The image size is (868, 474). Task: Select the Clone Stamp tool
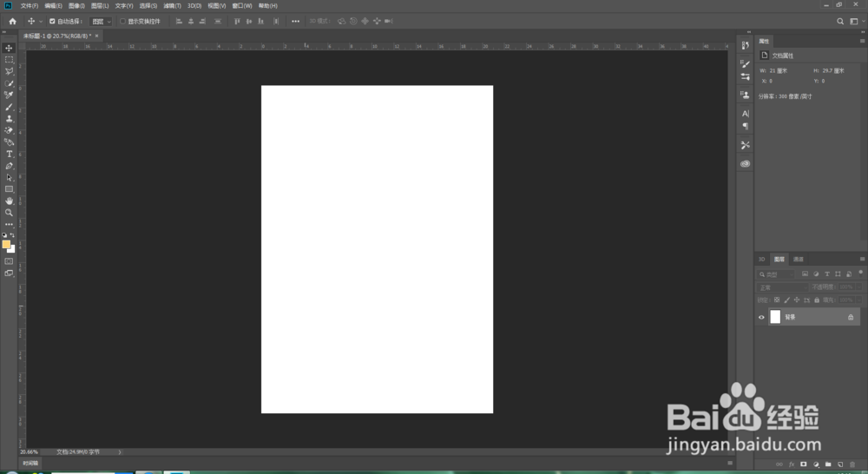(9, 118)
